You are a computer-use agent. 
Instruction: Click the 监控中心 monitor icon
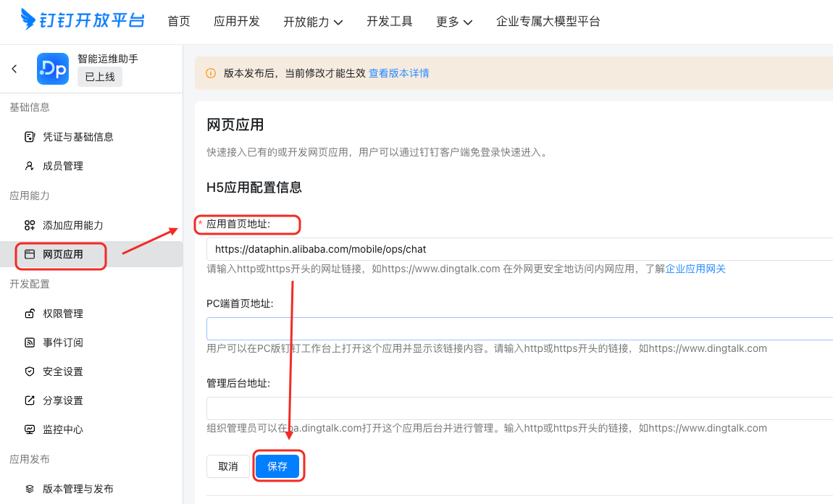coord(30,429)
